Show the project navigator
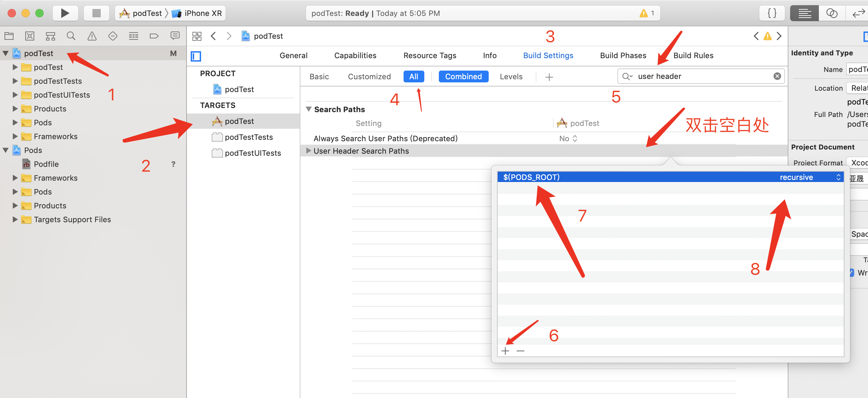The image size is (868, 398). [9, 36]
